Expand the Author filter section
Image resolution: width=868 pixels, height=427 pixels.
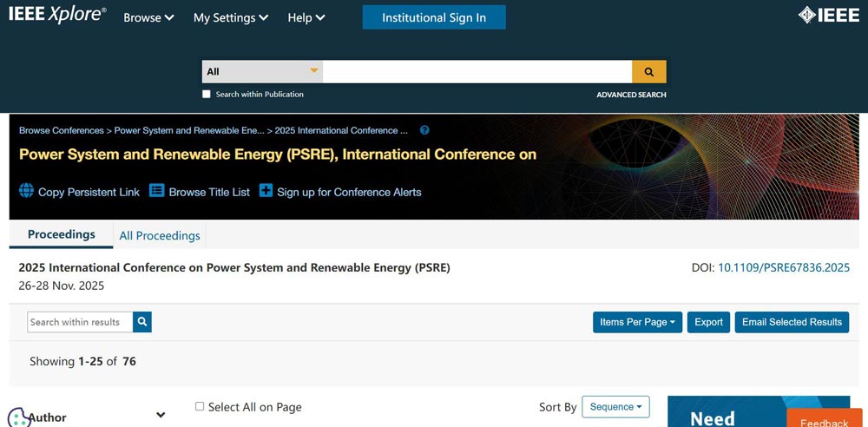click(161, 416)
